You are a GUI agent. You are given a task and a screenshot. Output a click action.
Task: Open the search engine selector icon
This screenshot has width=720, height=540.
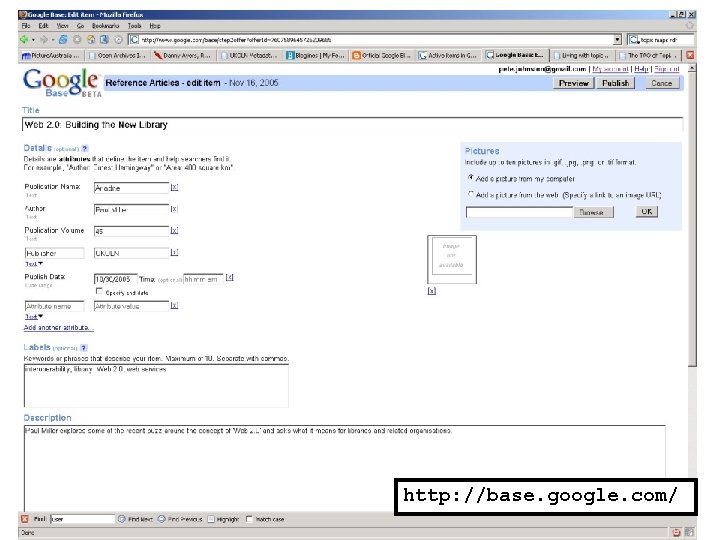tap(634, 40)
